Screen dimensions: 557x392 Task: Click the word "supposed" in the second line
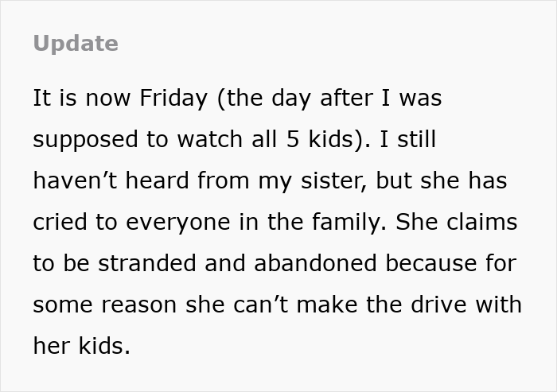85,140
